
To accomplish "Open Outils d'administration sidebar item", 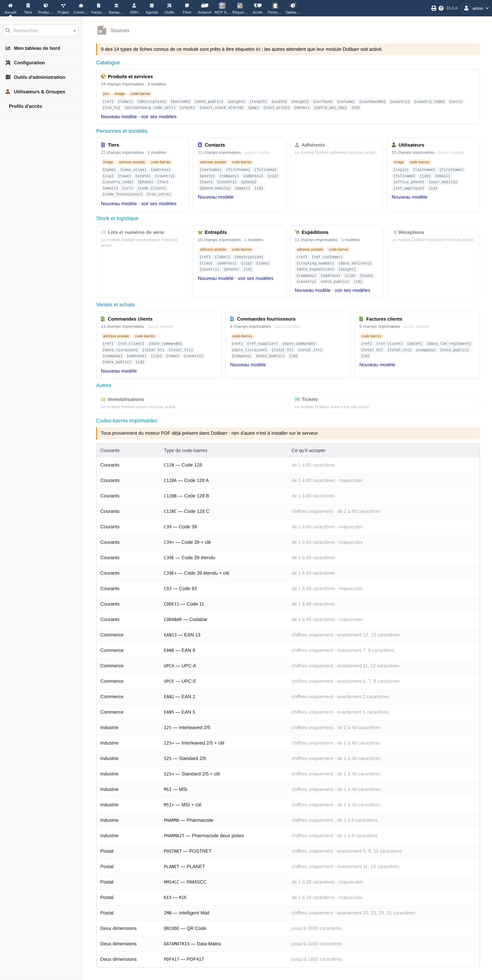I will pos(39,77).
